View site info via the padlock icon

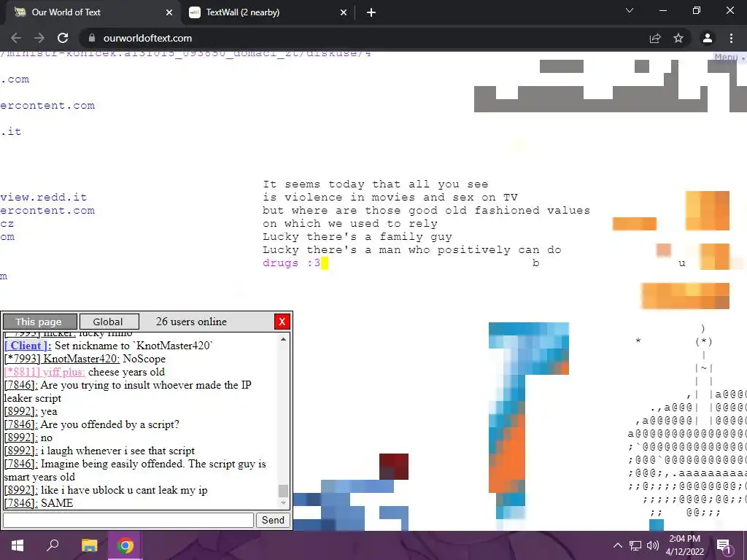click(x=92, y=38)
